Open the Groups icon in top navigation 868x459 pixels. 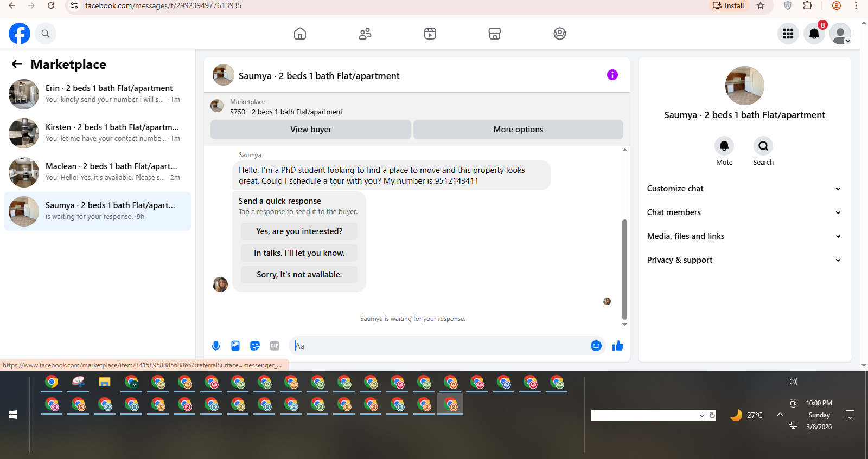point(560,34)
